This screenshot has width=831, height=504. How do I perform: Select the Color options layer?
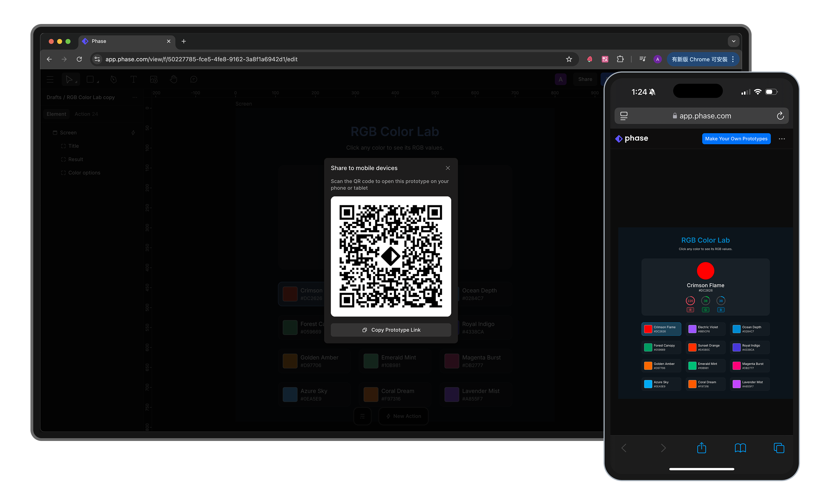(84, 173)
